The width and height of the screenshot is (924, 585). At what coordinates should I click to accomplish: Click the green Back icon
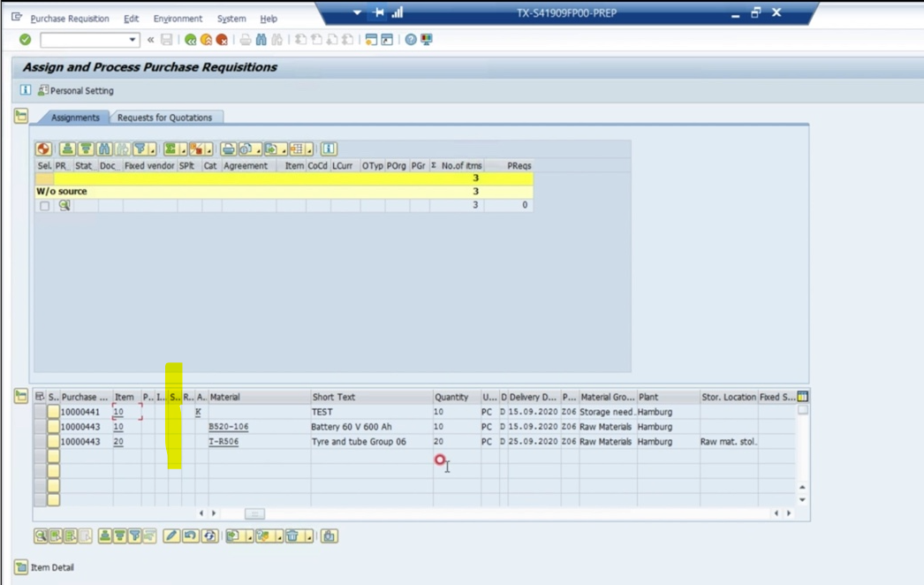190,40
